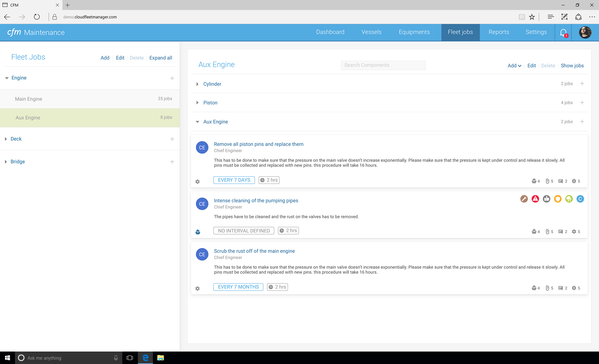Click the red warning triangle badge
The height and width of the screenshot is (364, 599).
(535, 199)
